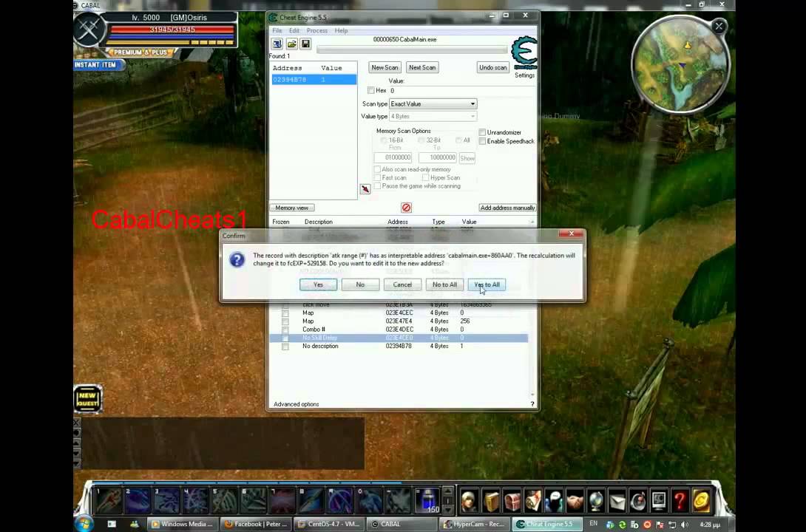Click the crossed swords character emblem
This screenshot has height=532, width=806.
click(x=89, y=31)
